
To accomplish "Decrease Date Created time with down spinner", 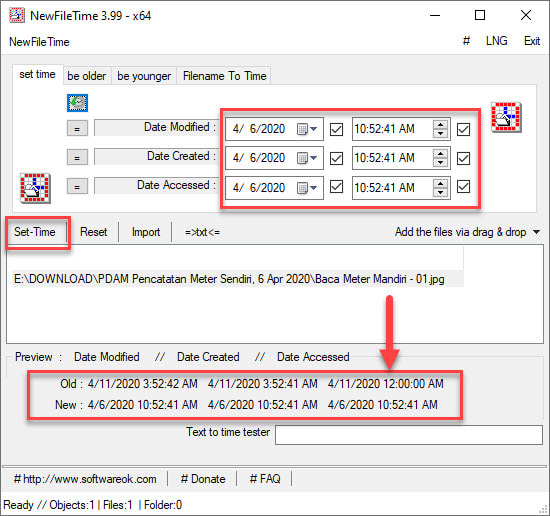I will (440, 162).
